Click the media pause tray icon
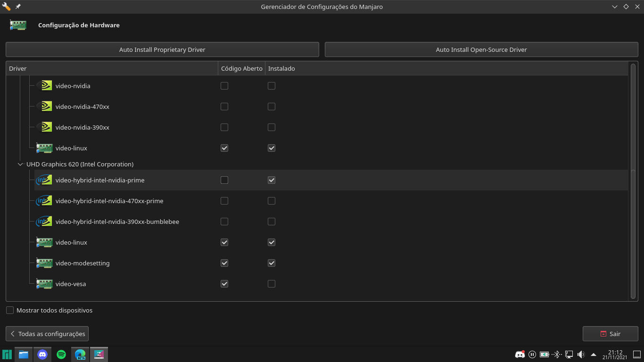 (532, 354)
